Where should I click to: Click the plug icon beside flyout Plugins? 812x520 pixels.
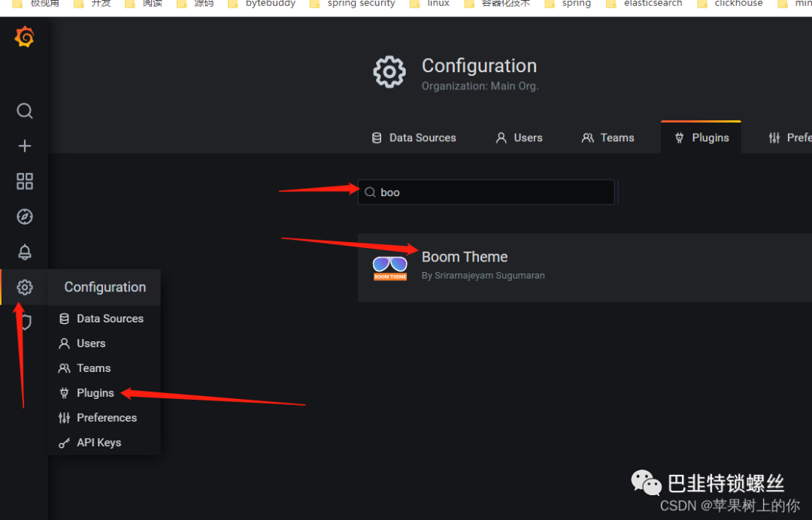pos(64,393)
